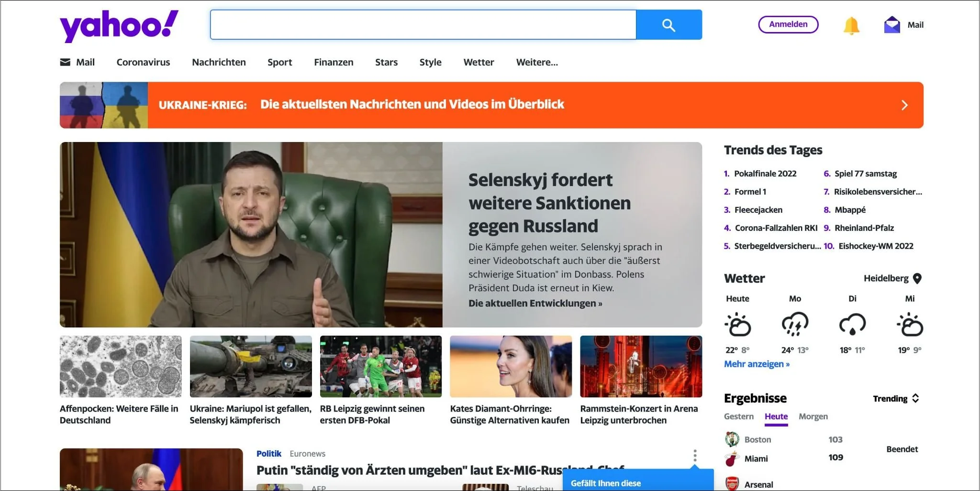Screen dimensions: 980x491
Task: Open three-dot menu on Putin article
Action: point(695,455)
